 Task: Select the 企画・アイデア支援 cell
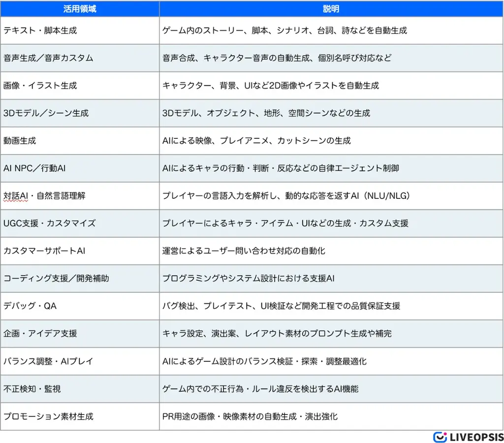[47, 334]
